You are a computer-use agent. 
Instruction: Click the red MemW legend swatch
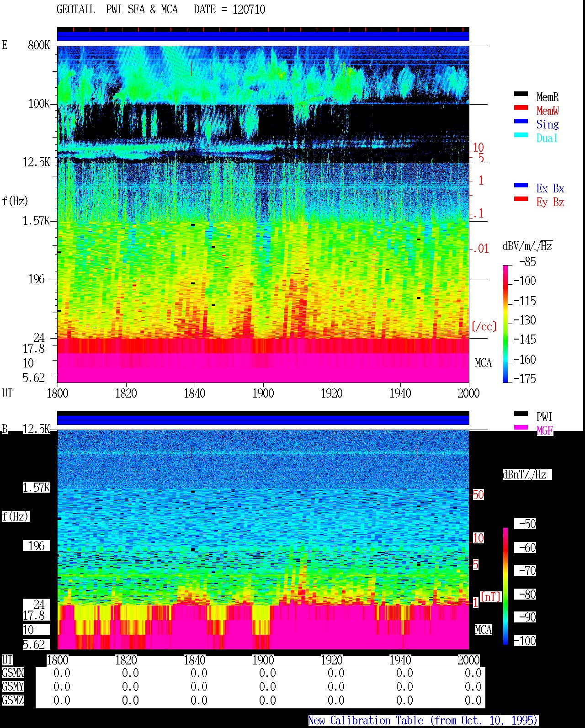521,107
